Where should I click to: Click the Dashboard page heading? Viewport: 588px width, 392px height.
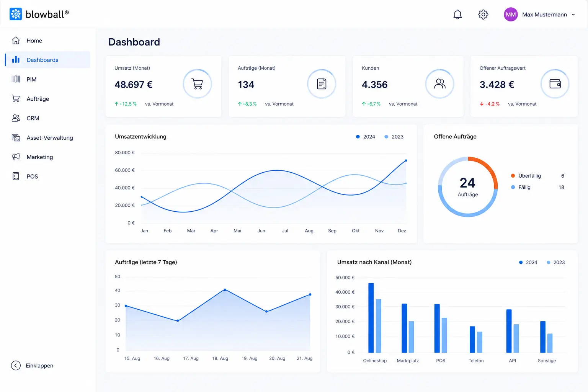click(134, 42)
